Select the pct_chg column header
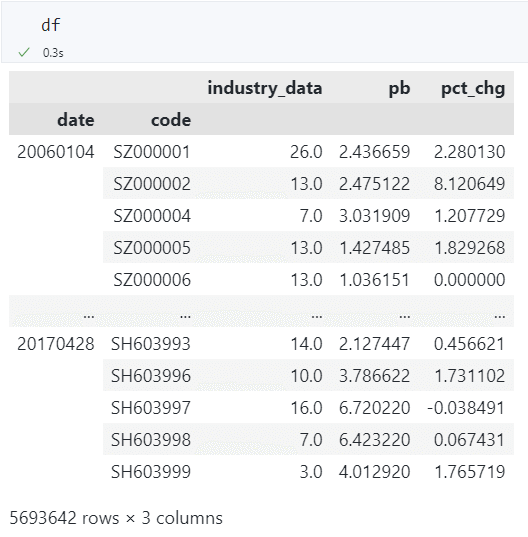 click(473, 88)
